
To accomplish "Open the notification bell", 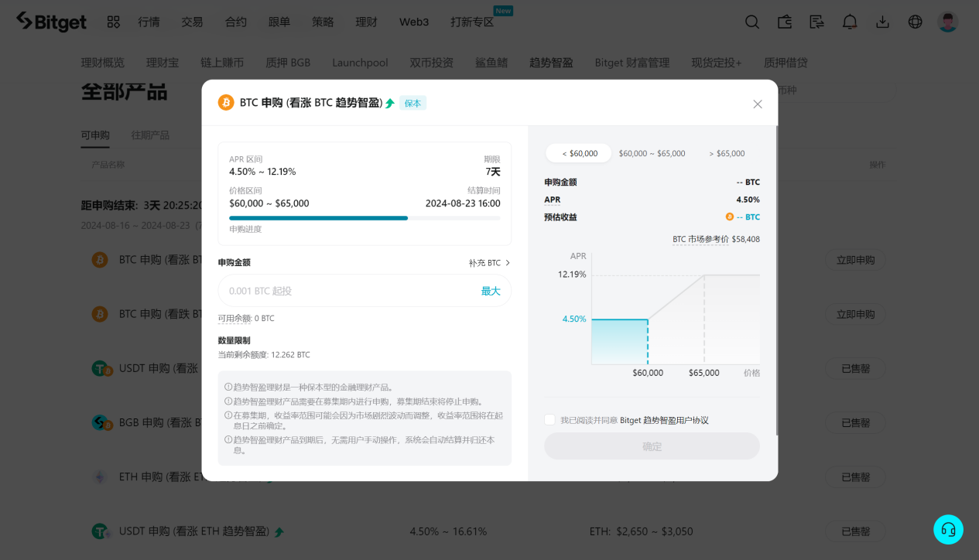I will [850, 22].
